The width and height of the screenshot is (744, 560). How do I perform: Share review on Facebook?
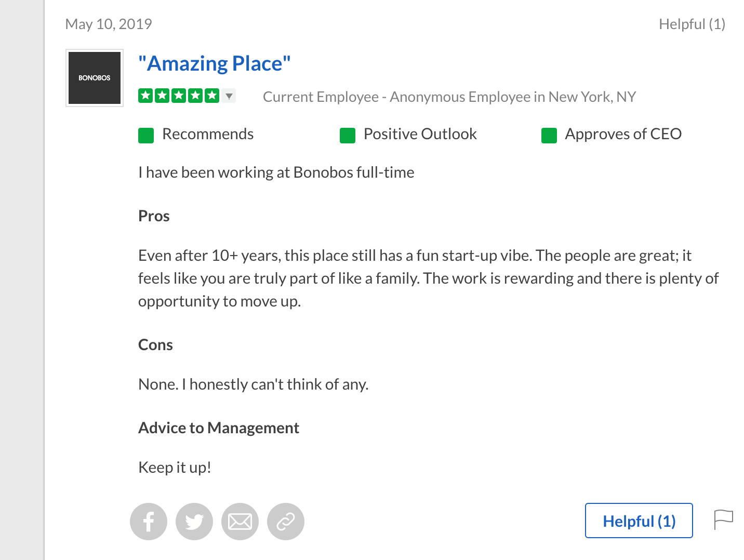coord(149,522)
